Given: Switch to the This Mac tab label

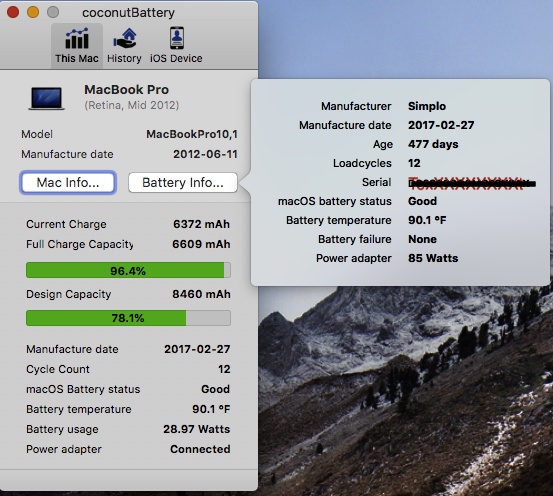Looking at the screenshot, I should click(x=77, y=58).
